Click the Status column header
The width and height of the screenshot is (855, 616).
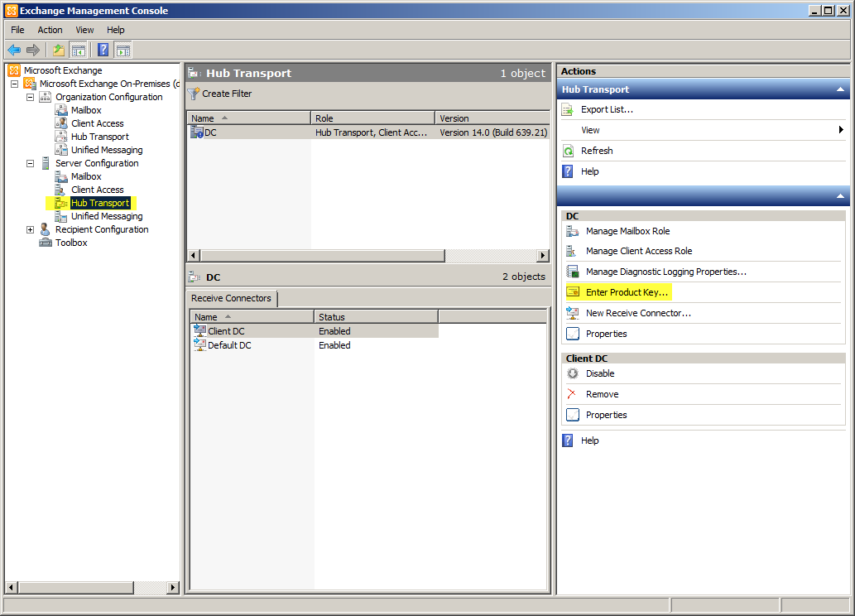pyautogui.click(x=377, y=317)
